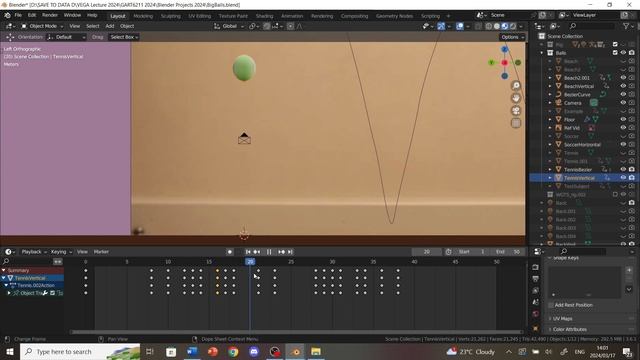Open Google Chrome from the taskbar
The width and height of the screenshot is (640, 360).
coord(233,351)
